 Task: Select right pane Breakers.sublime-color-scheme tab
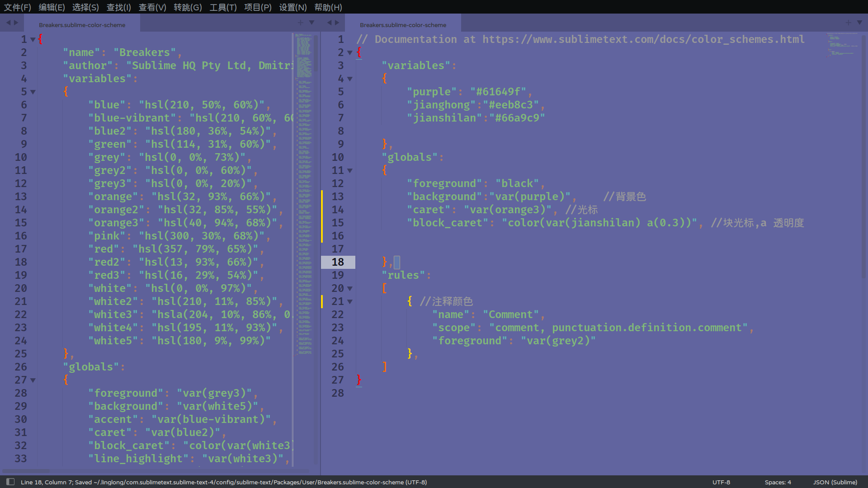403,25
